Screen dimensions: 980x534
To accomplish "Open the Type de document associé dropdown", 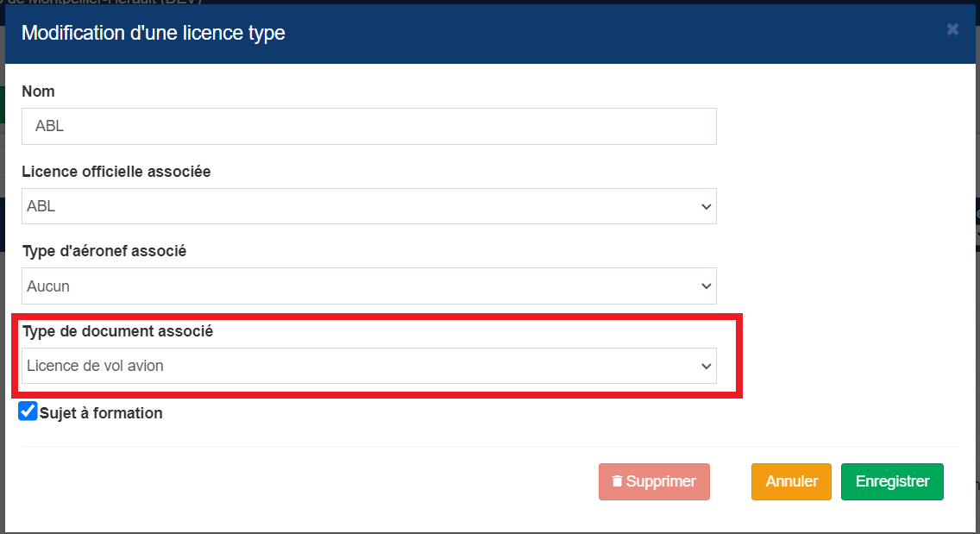I will 368,366.
